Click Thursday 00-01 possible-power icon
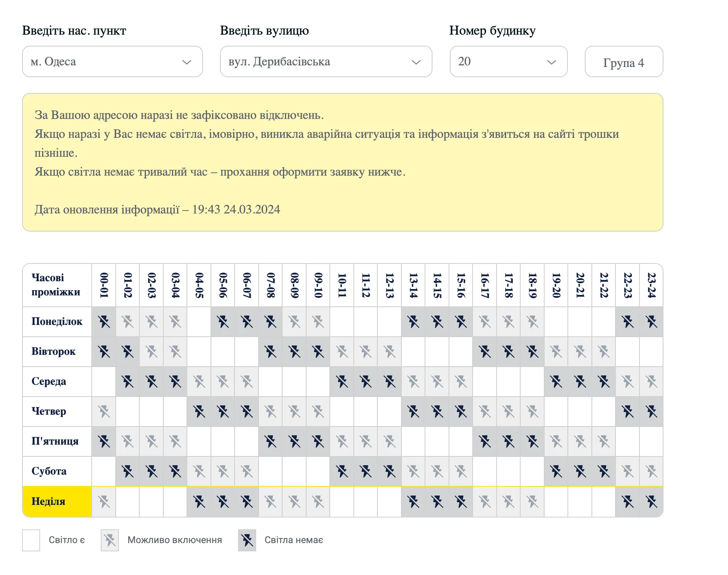The width and height of the screenshot is (728, 575). (x=104, y=412)
